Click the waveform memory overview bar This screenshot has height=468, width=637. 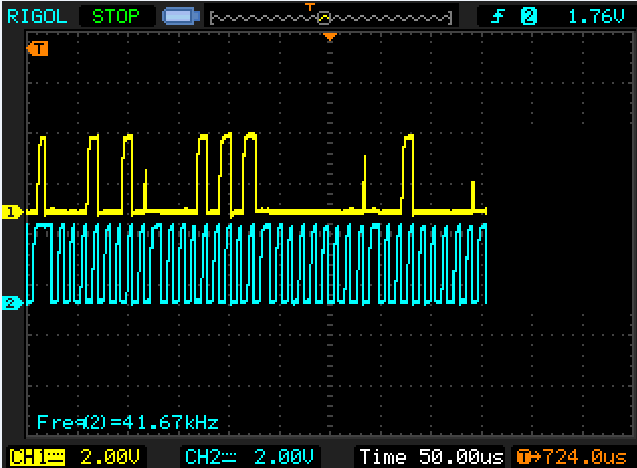pyautogui.click(x=331, y=18)
